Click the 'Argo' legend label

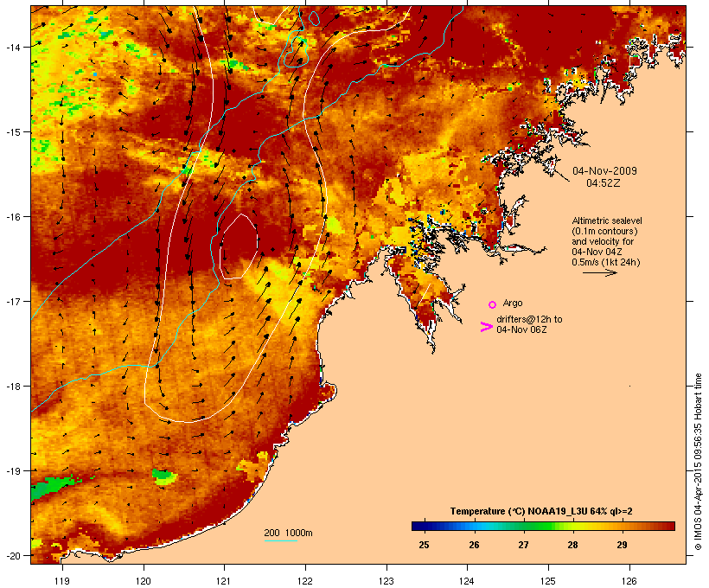513,303
